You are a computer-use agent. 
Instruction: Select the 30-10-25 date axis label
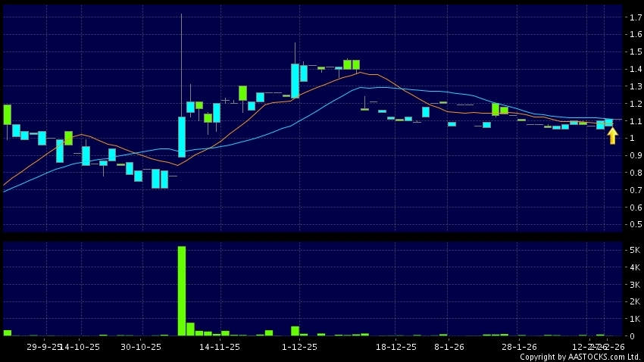pos(141,346)
